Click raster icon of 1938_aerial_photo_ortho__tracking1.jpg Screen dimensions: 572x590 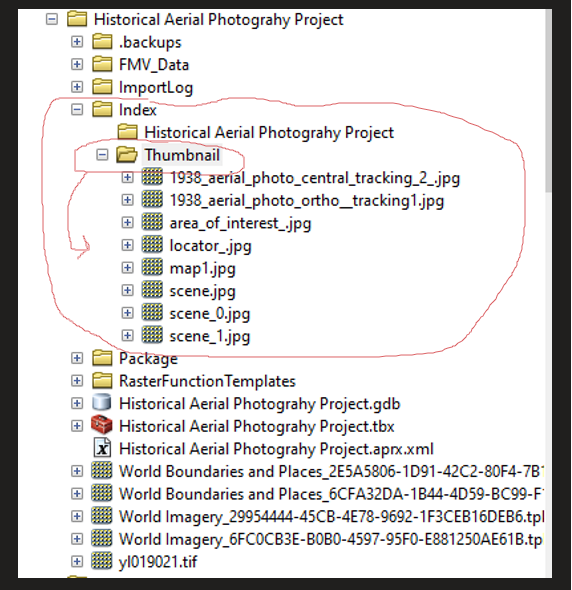pyautogui.click(x=152, y=199)
